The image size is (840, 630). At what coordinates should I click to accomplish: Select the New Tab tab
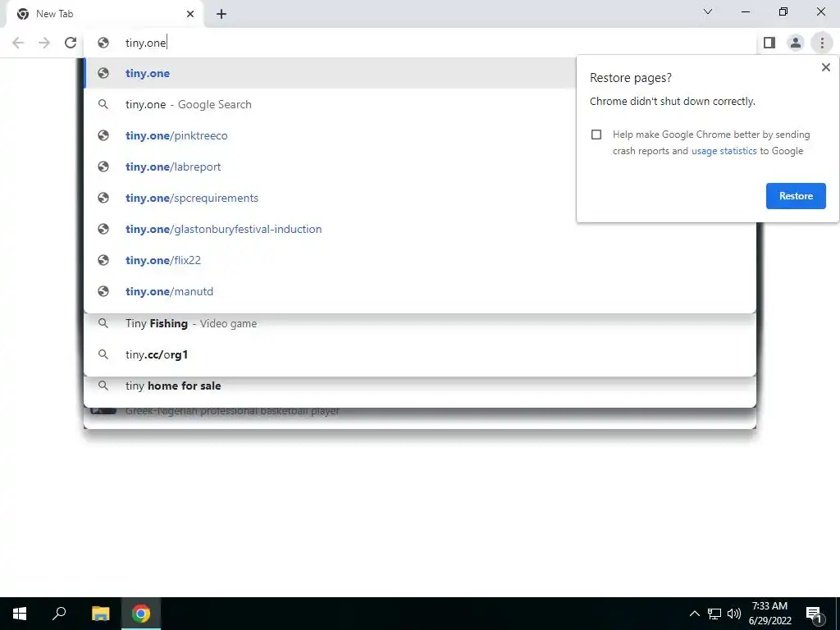[x=105, y=15]
